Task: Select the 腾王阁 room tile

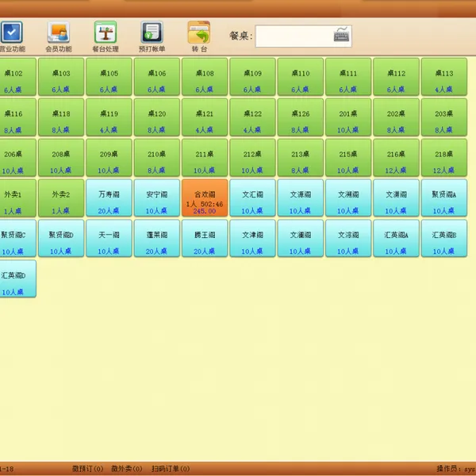Action: [205, 238]
